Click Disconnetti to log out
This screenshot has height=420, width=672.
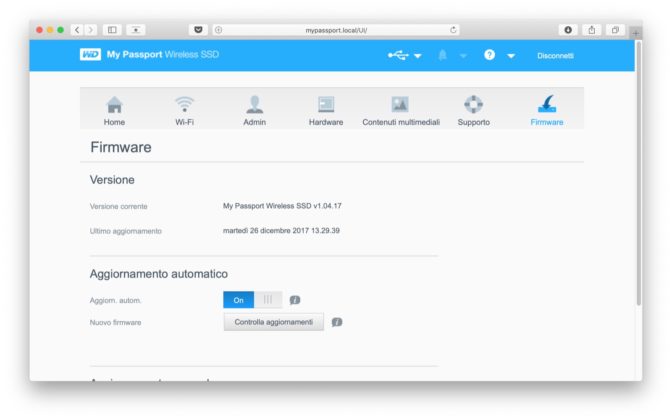point(555,56)
